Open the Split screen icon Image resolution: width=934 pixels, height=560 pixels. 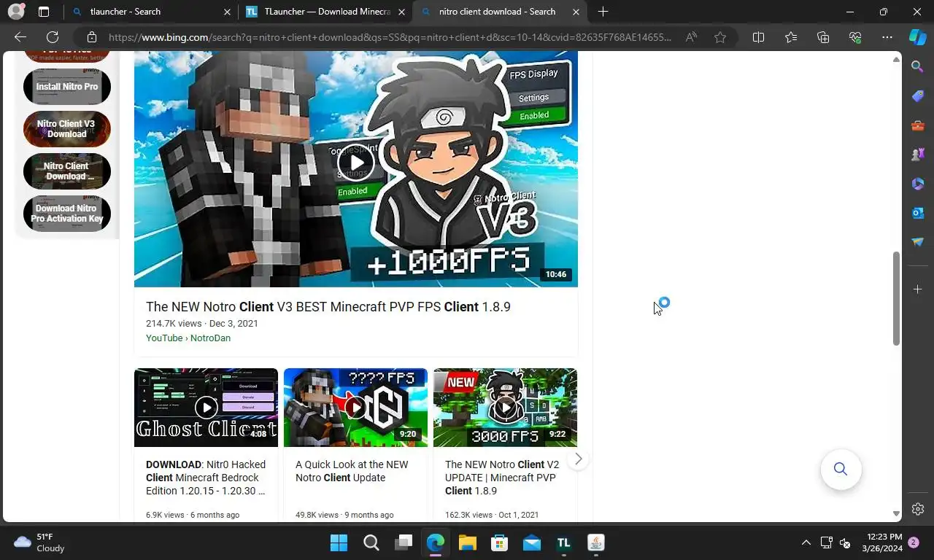[758, 37]
